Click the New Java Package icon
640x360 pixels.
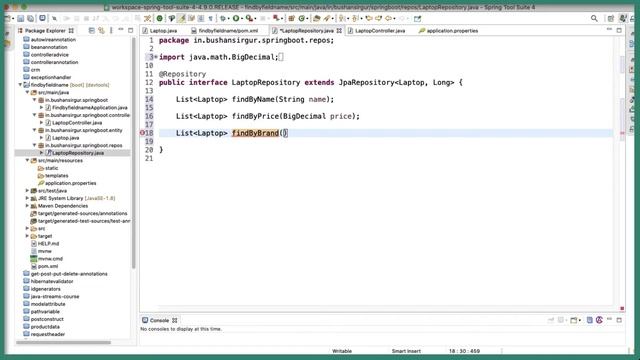tap(291, 18)
